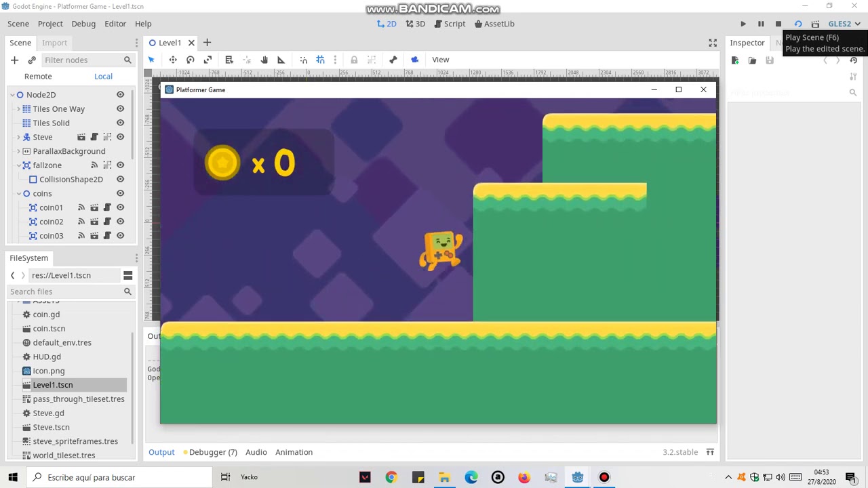Collapse the fallzone node

(19, 165)
